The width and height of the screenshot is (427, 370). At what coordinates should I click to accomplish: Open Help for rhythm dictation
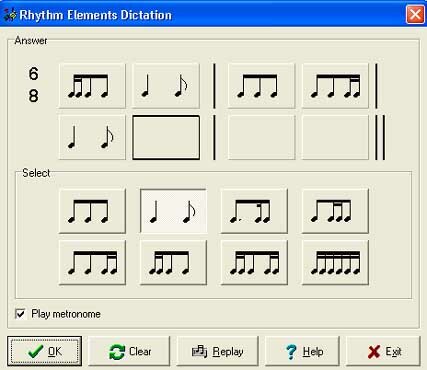(x=303, y=351)
